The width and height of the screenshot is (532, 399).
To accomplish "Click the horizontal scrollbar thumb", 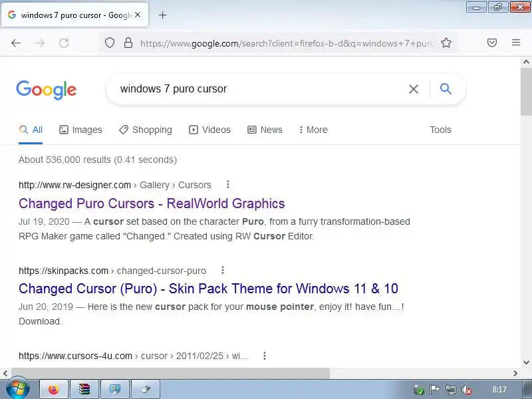I will click(x=170, y=373).
